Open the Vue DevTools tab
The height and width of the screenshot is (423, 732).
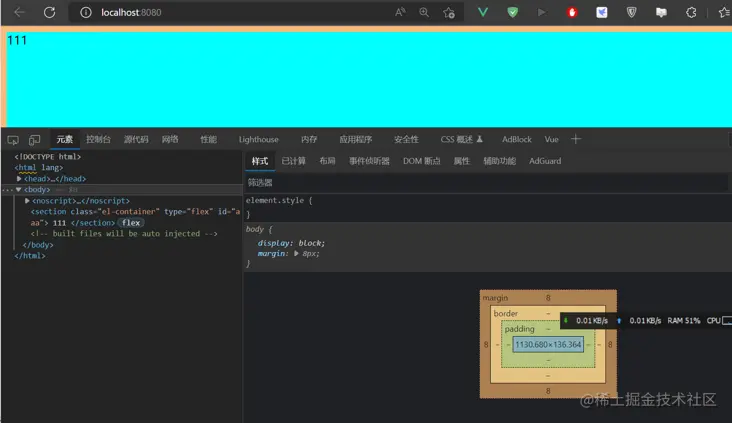coord(551,139)
